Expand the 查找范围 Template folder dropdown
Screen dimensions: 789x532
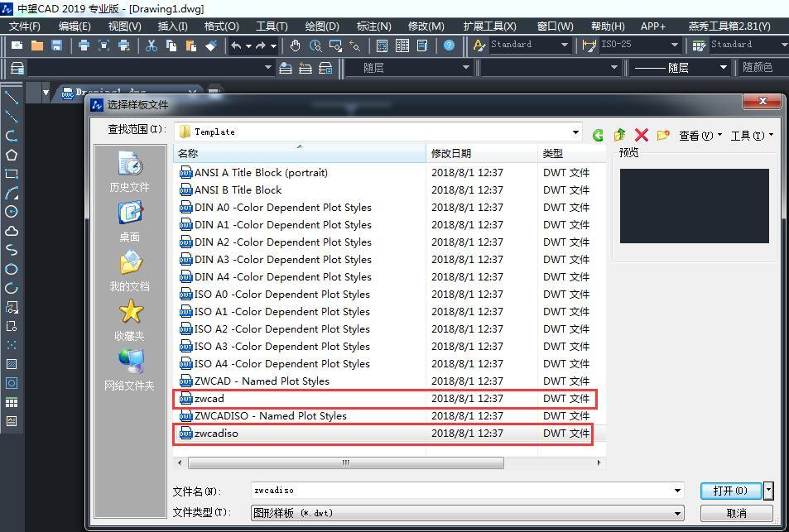coord(575,132)
